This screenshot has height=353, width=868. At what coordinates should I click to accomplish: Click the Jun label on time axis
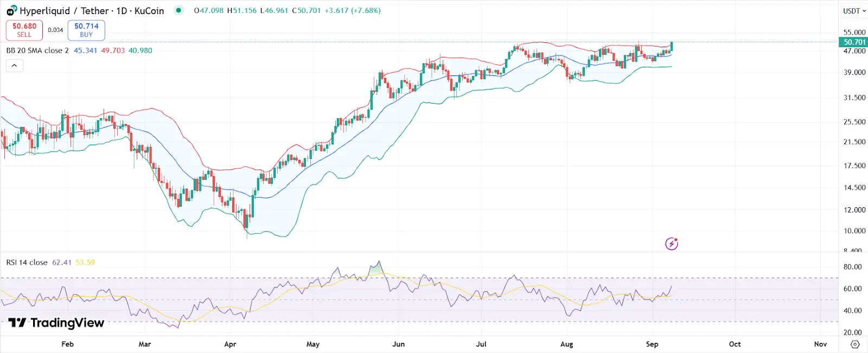[399, 344]
